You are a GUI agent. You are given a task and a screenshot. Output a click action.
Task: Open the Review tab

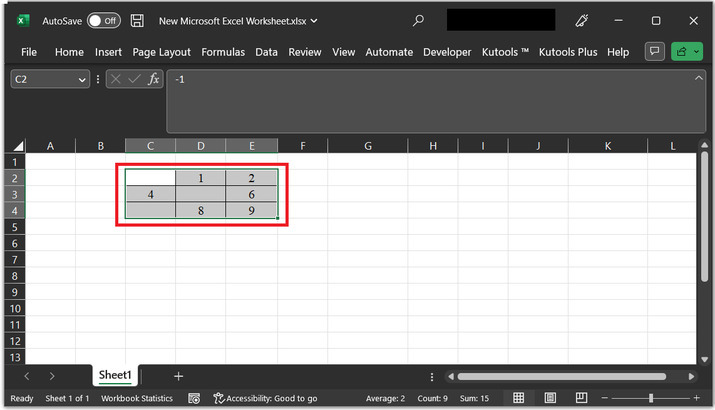(305, 52)
